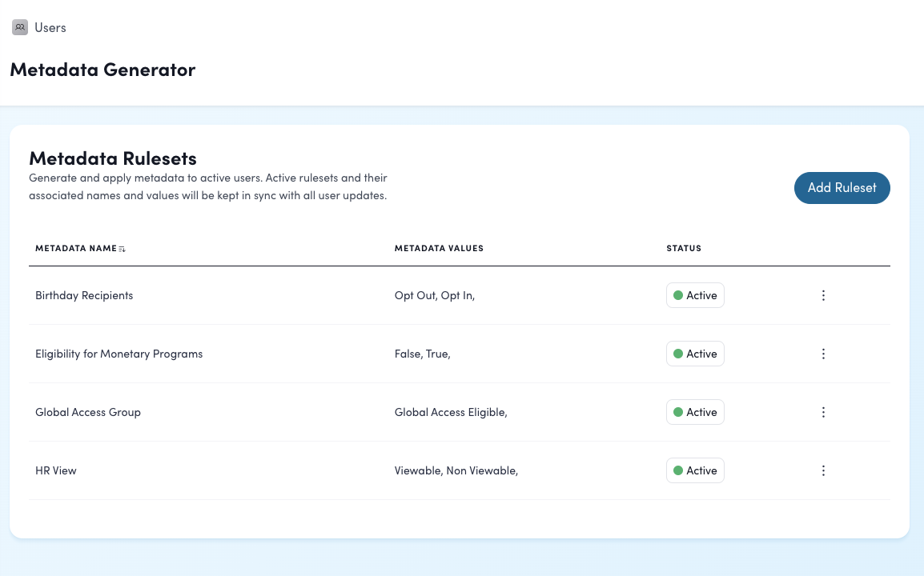Image resolution: width=924 pixels, height=576 pixels.
Task: Sort by Metadata Name column icon
Action: click(x=123, y=249)
